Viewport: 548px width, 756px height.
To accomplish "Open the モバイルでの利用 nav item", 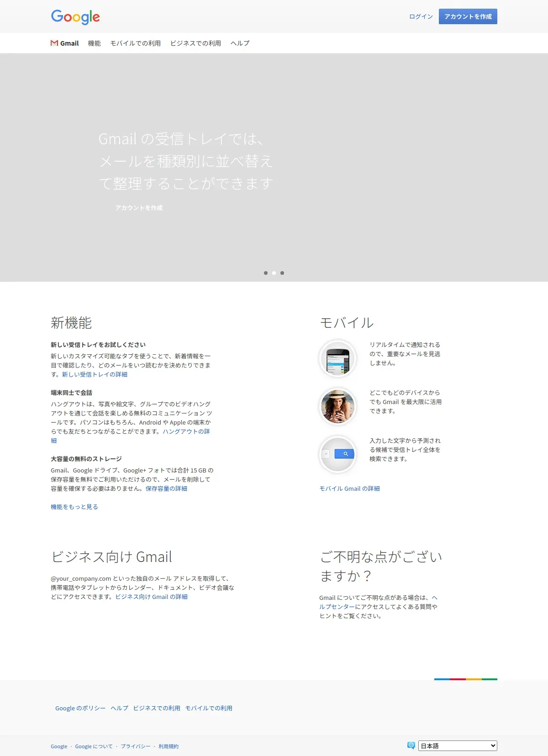I will tap(136, 43).
